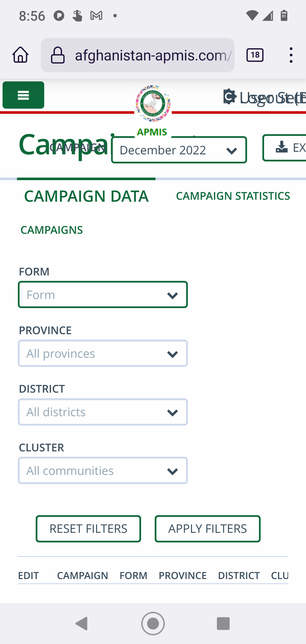Open the All provinces dropdown
The height and width of the screenshot is (644, 306).
(103, 353)
